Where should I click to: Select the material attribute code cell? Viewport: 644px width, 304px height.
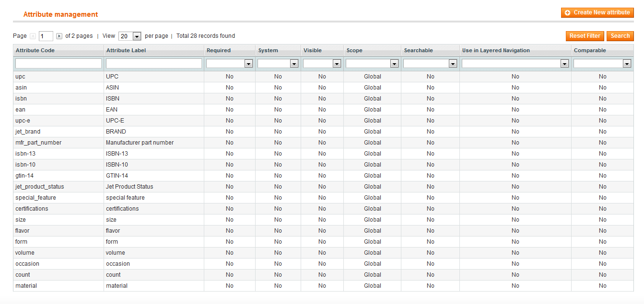pos(59,286)
